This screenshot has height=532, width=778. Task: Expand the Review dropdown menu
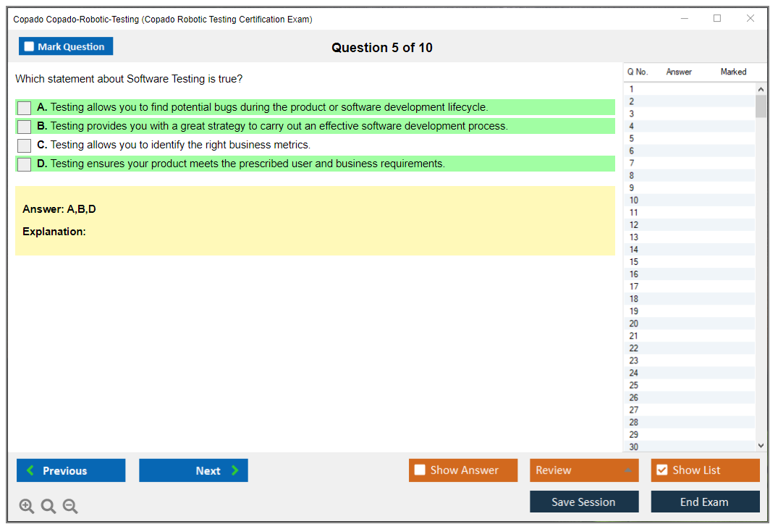point(627,470)
